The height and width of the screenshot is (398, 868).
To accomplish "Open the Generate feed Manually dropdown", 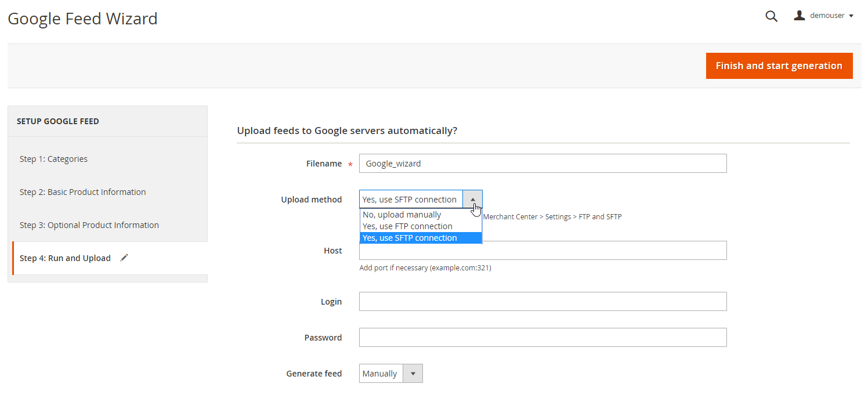I will [x=391, y=373].
